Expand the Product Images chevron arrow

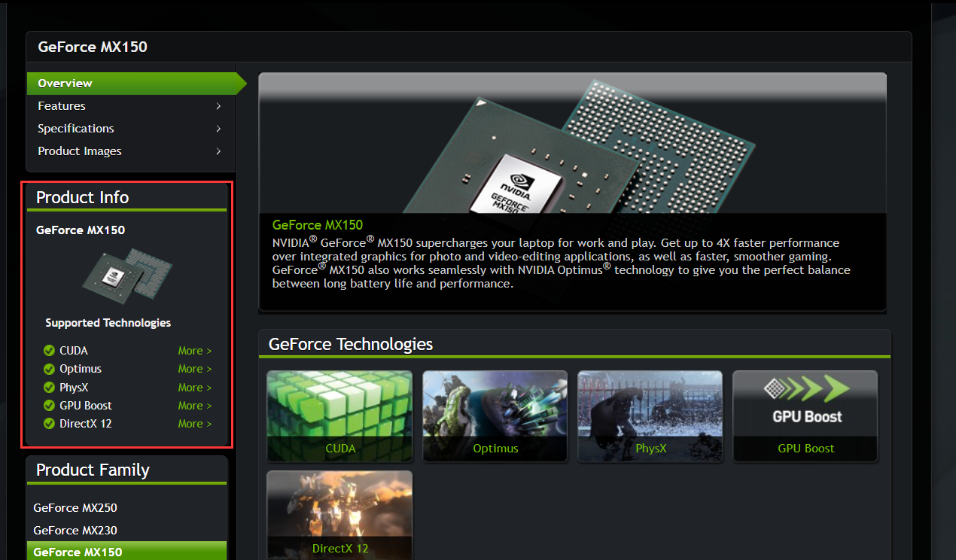(x=218, y=151)
